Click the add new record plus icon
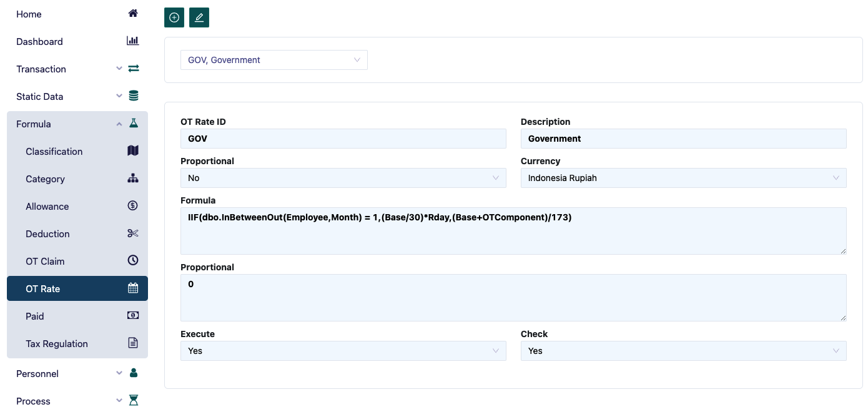The height and width of the screenshot is (412, 868). [174, 17]
